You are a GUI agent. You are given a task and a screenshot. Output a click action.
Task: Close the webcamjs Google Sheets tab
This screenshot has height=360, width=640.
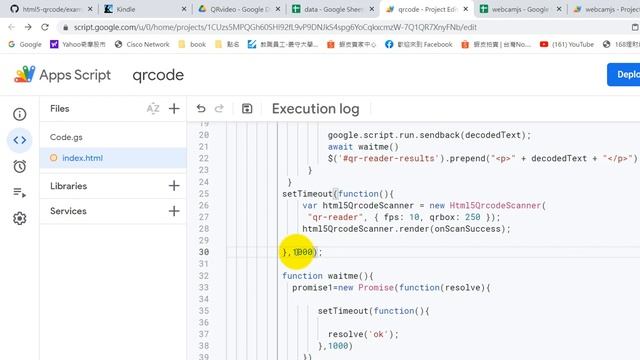[x=559, y=9]
